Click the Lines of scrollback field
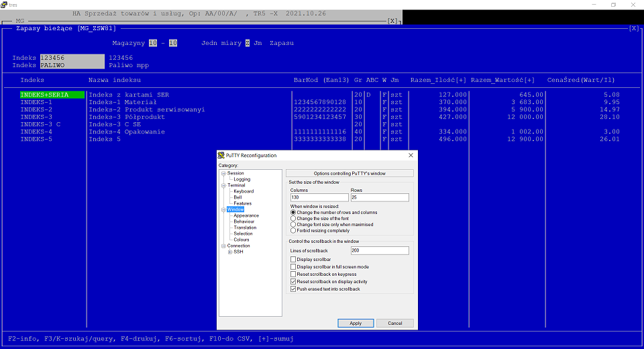Viewport: 644px width, 349px height. (380, 250)
